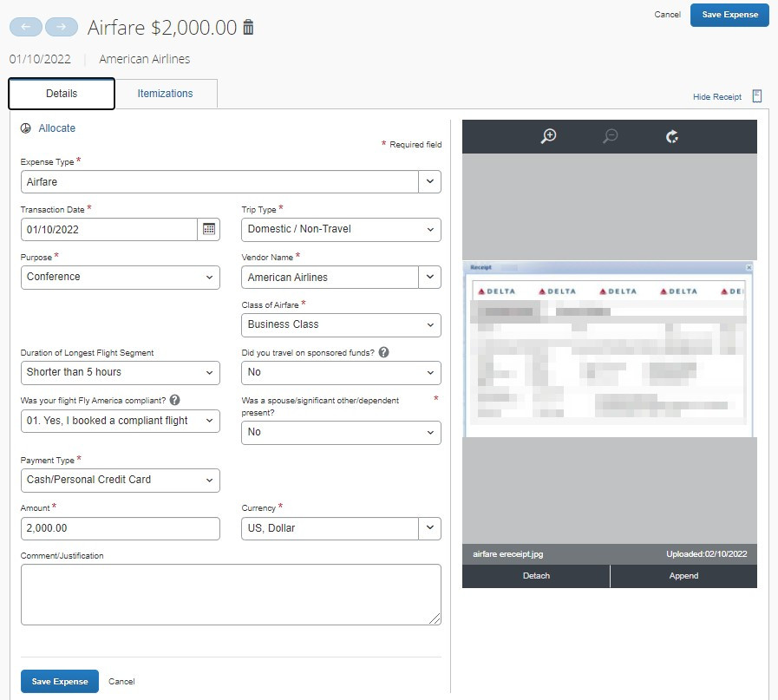The height and width of the screenshot is (700, 778).
Task: Go to previous expense with left arrow
Action: 25,27
